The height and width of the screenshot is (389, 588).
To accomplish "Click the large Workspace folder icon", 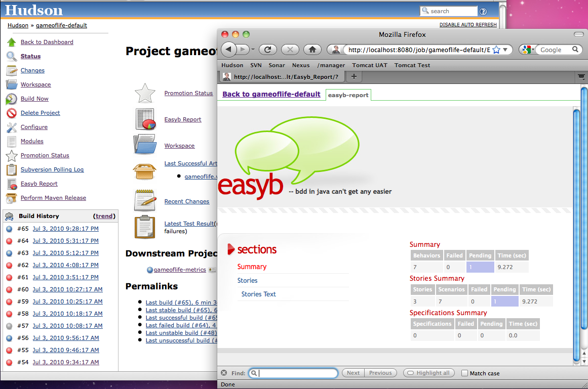I will 145,144.
